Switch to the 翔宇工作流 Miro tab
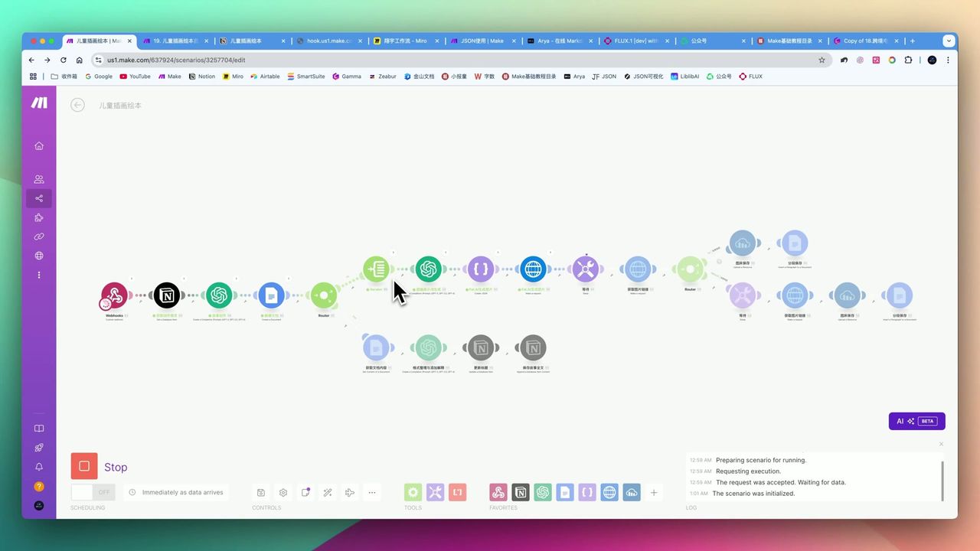The height and width of the screenshot is (551, 980). point(403,41)
